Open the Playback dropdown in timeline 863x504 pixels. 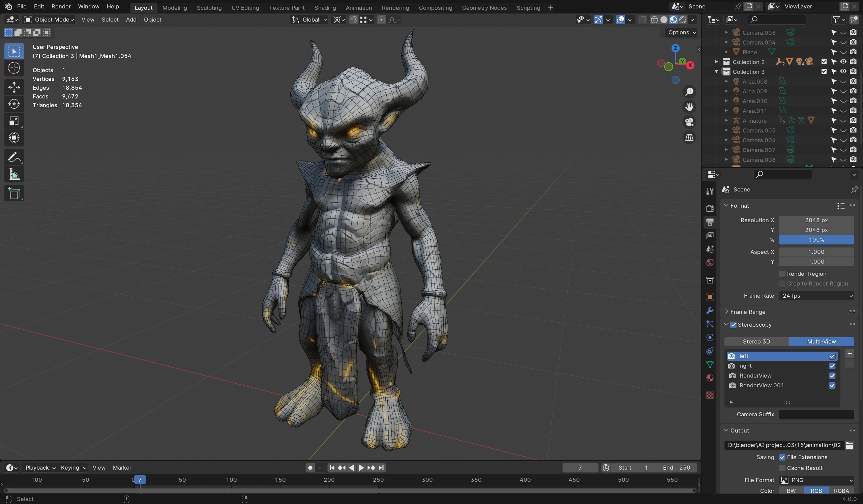click(40, 468)
